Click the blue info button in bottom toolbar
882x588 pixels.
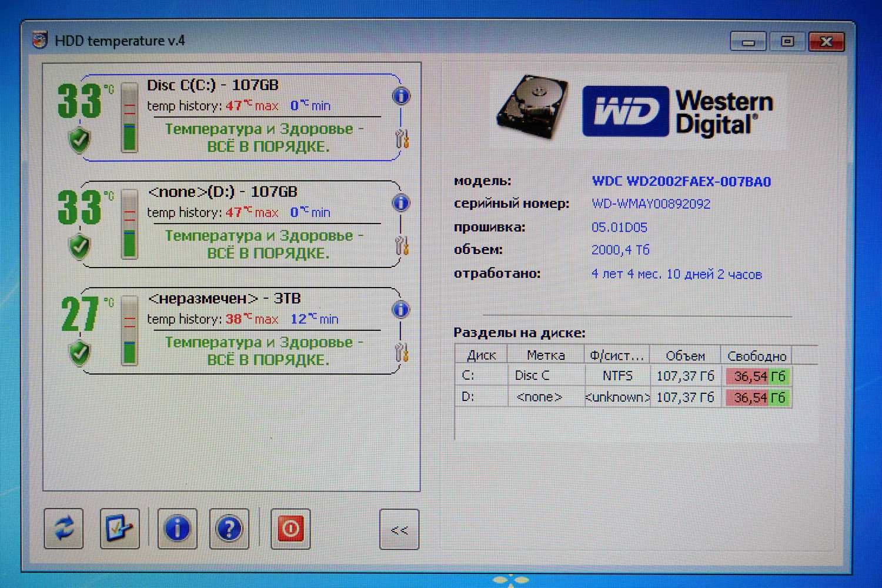[177, 529]
